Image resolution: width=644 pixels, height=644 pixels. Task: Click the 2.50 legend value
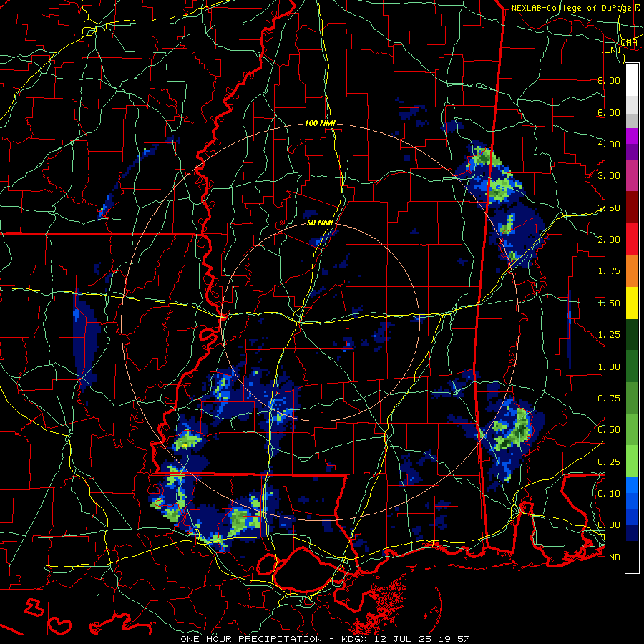point(609,208)
